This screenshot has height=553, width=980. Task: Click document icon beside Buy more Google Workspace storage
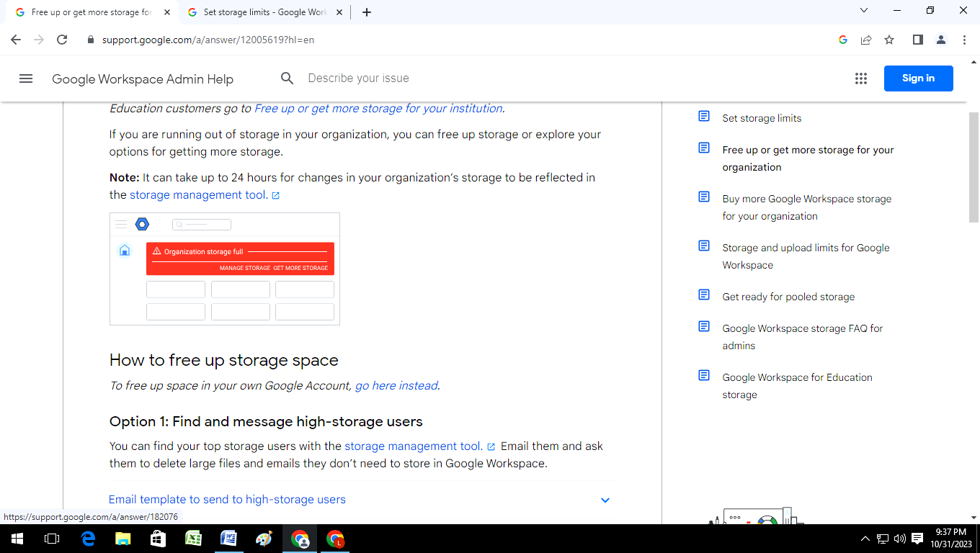pos(704,197)
